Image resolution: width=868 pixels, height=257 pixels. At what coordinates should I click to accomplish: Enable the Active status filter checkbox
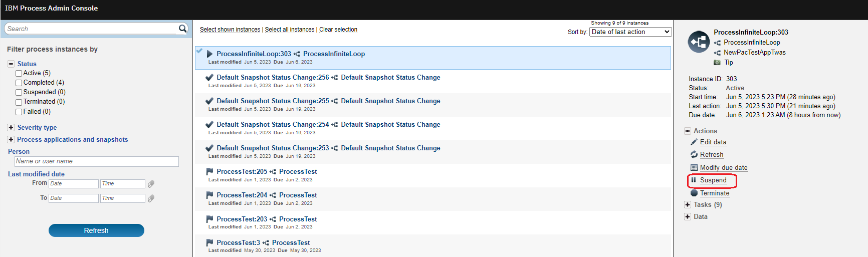[x=19, y=73]
